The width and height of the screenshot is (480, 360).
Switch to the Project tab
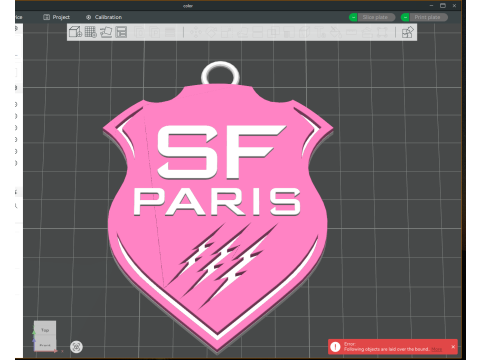coord(57,17)
